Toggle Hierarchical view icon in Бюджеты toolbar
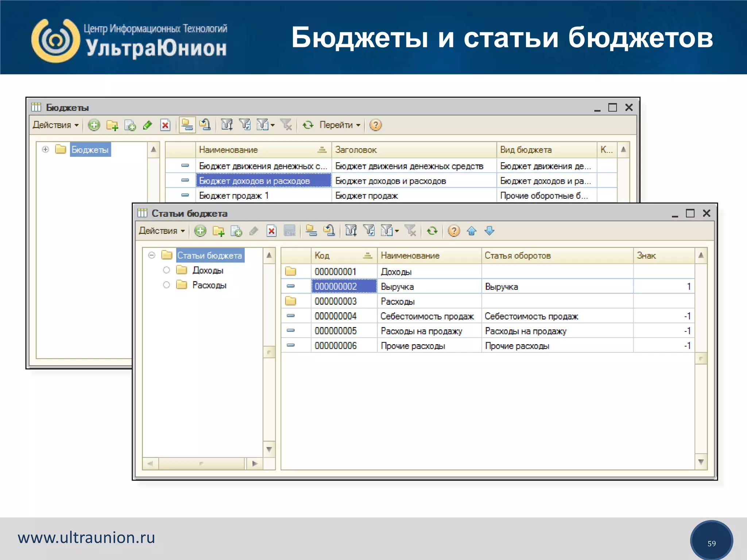This screenshot has width=747, height=560. tap(187, 125)
